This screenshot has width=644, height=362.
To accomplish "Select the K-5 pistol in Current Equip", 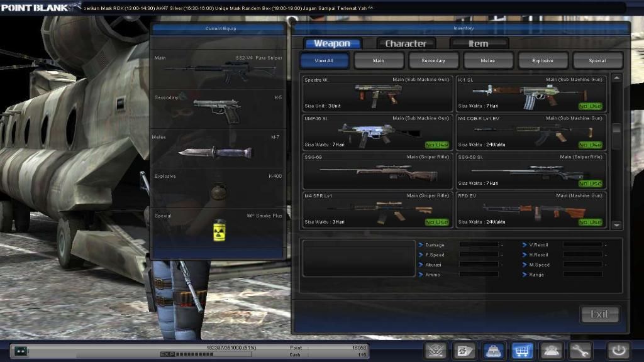I will tap(217, 111).
